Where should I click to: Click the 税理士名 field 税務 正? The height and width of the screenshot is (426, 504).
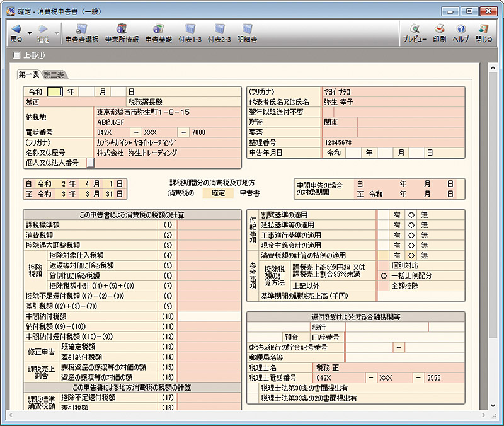click(x=389, y=367)
